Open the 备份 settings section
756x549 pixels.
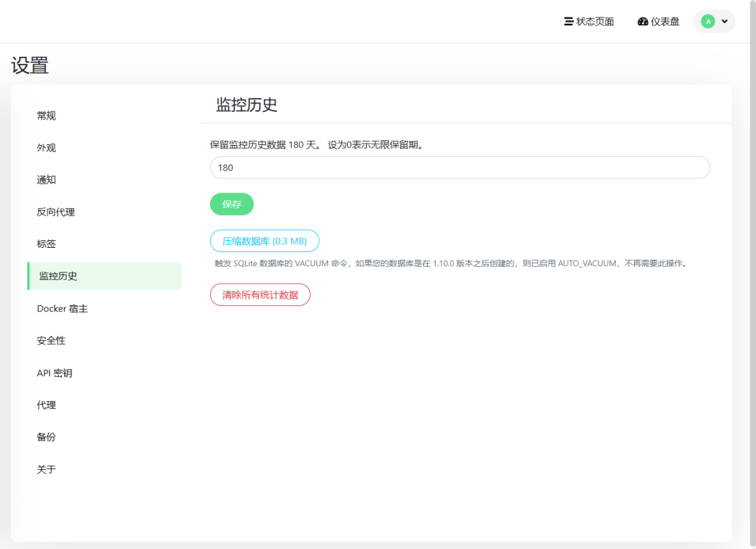[45, 437]
